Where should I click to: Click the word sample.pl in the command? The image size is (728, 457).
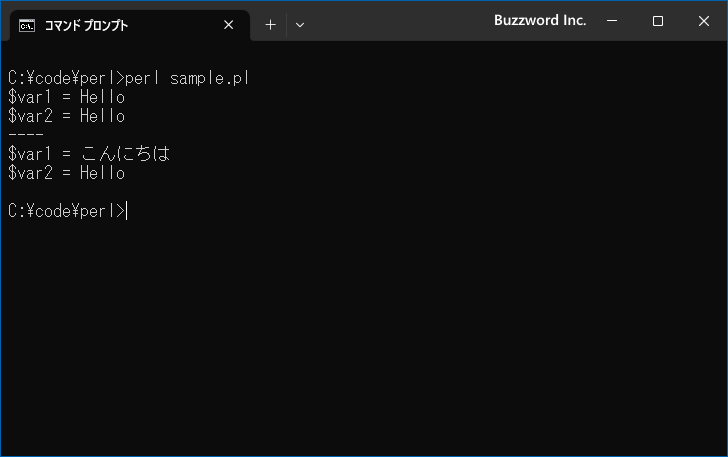pos(210,78)
